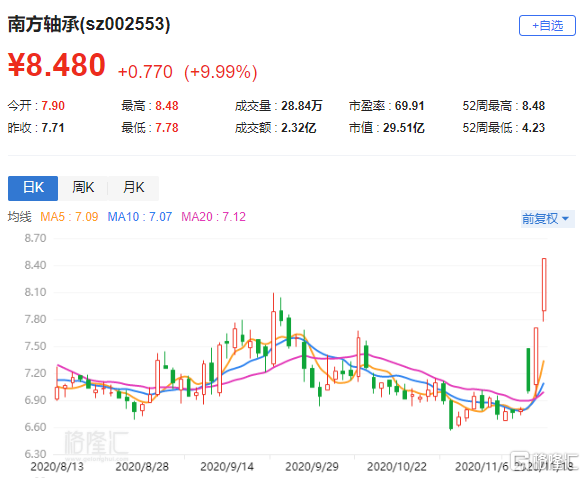585x478 pixels.
Task: Click the price change +0.770
Action: point(145,72)
